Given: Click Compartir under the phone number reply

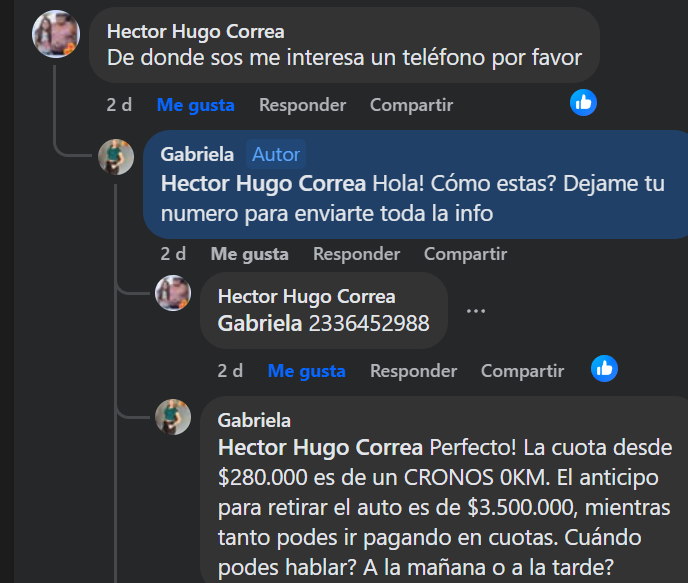Looking at the screenshot, I should coord(522,371).
